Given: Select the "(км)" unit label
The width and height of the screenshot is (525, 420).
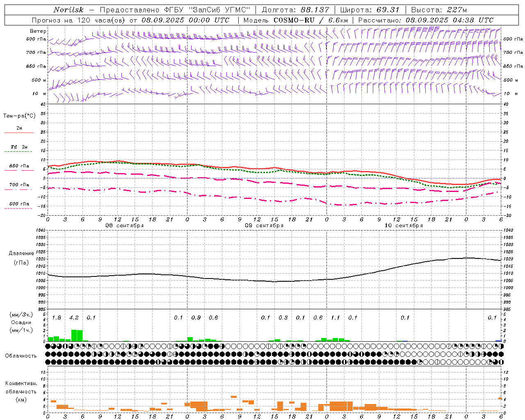Looking at the screenshot, I should [21, 399].
